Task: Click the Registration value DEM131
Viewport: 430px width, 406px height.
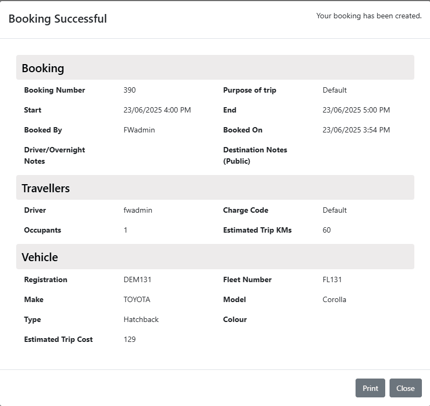Action: pos(137,280)
